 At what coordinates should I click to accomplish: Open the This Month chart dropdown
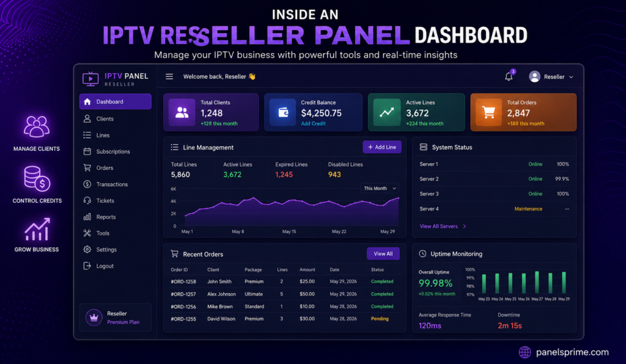point(380,188)
